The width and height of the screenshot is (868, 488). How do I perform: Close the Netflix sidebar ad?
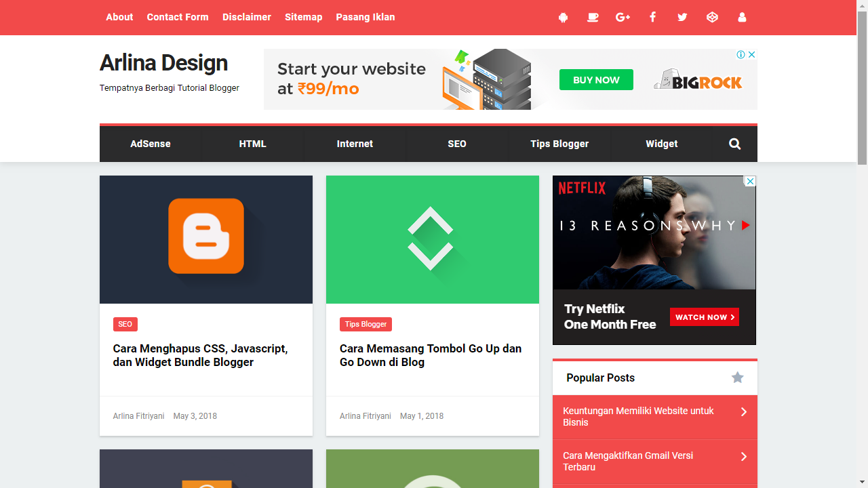point(750,181)
